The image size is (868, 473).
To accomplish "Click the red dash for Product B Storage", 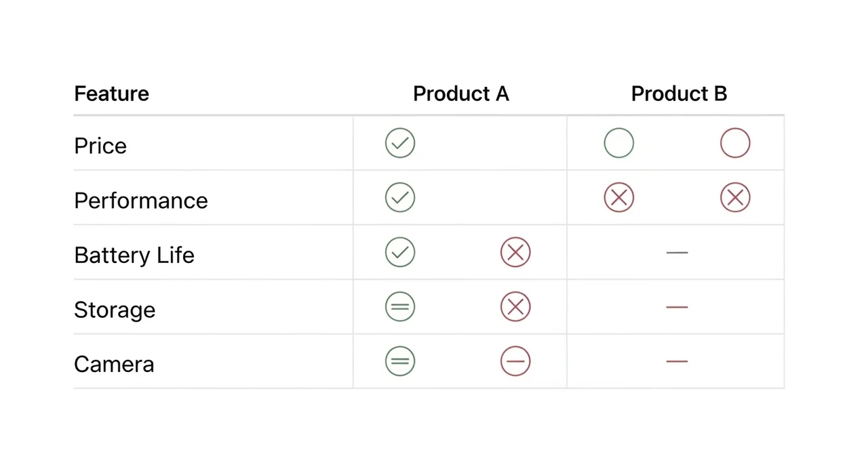I will 677,307.
